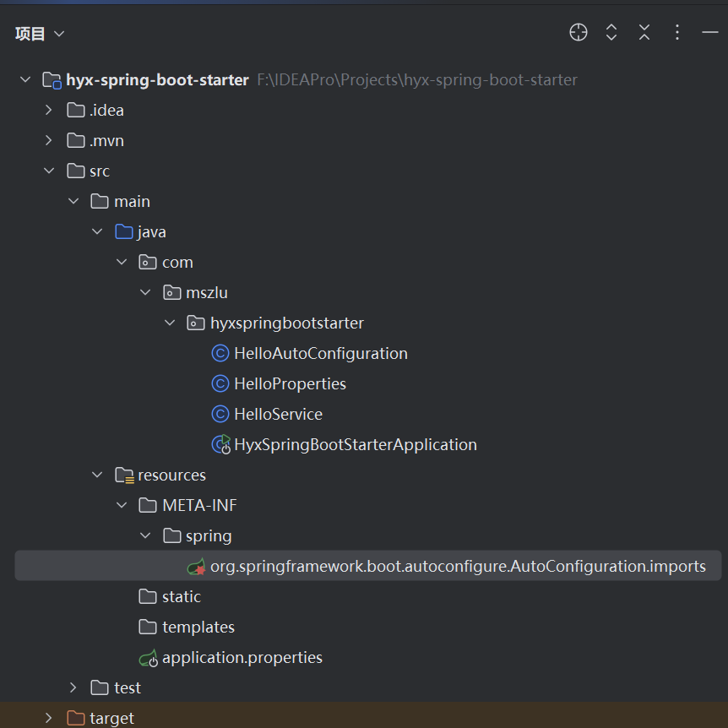Click the project path F:\IDEAPro\Projects text
The width and height of the screenshot is (728, 728).
[x=417, y=80]
